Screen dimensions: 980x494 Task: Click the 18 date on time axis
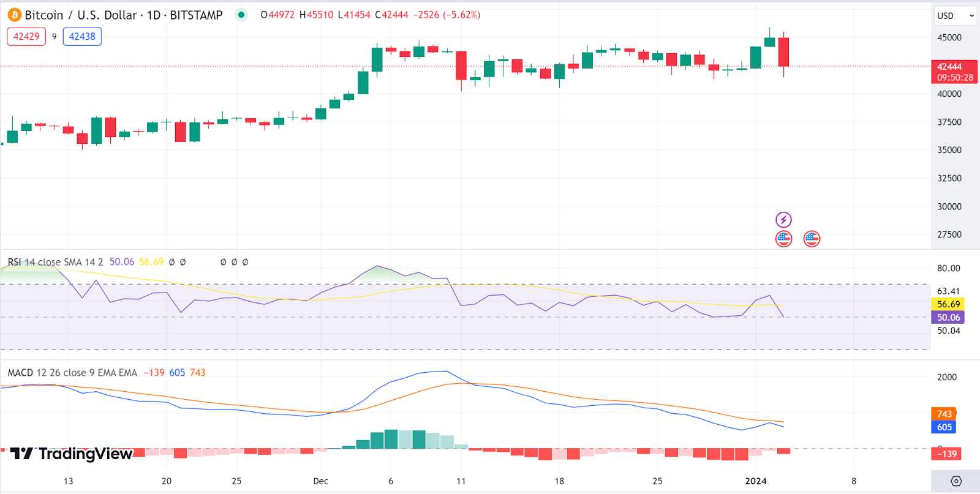point(559,481)
